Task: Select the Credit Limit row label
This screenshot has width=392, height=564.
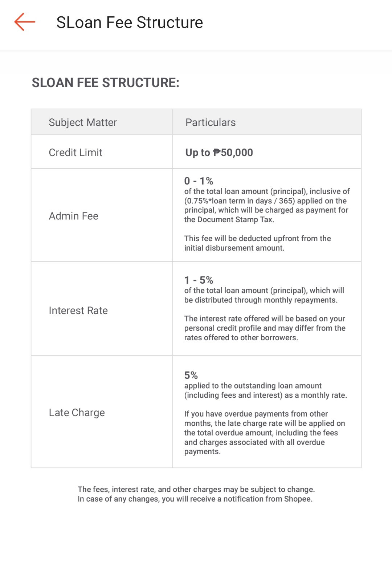Action: pyautogui.click(x=75, y=153)
